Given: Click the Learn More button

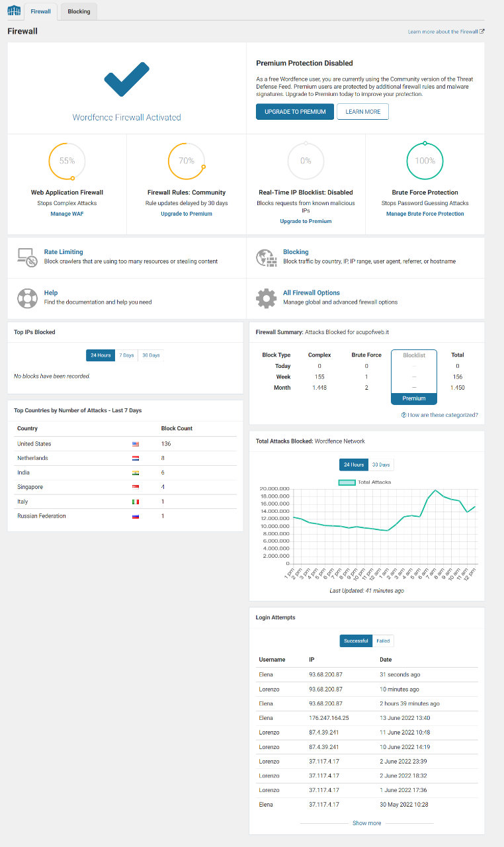Looking at the screenshot, I should coord(362,112).
